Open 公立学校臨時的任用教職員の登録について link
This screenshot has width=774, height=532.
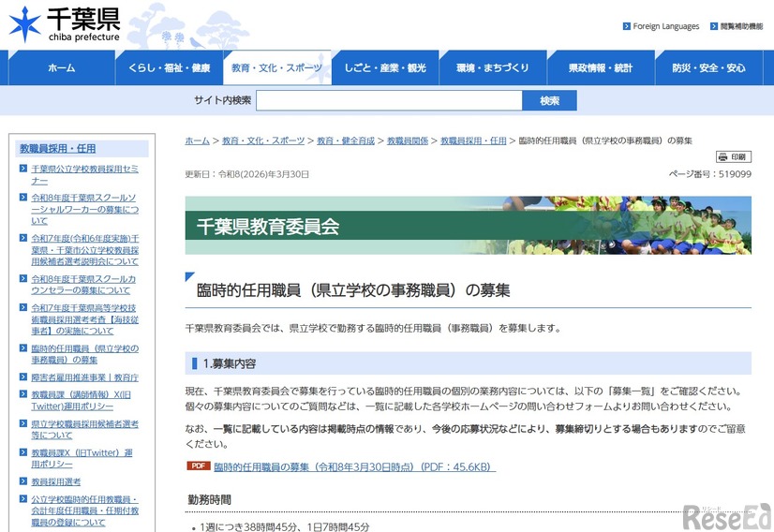click(85, 510)
